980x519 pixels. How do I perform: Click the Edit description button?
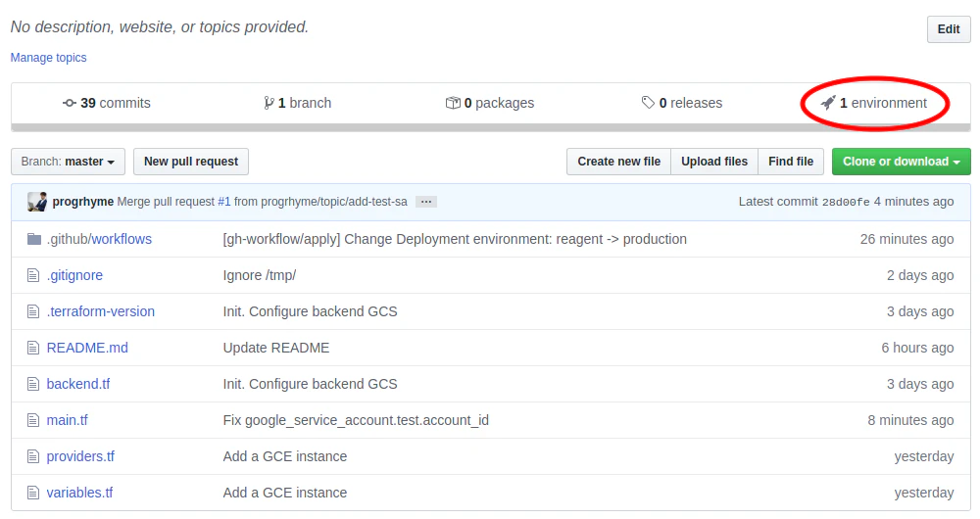(x=949, y=29)
